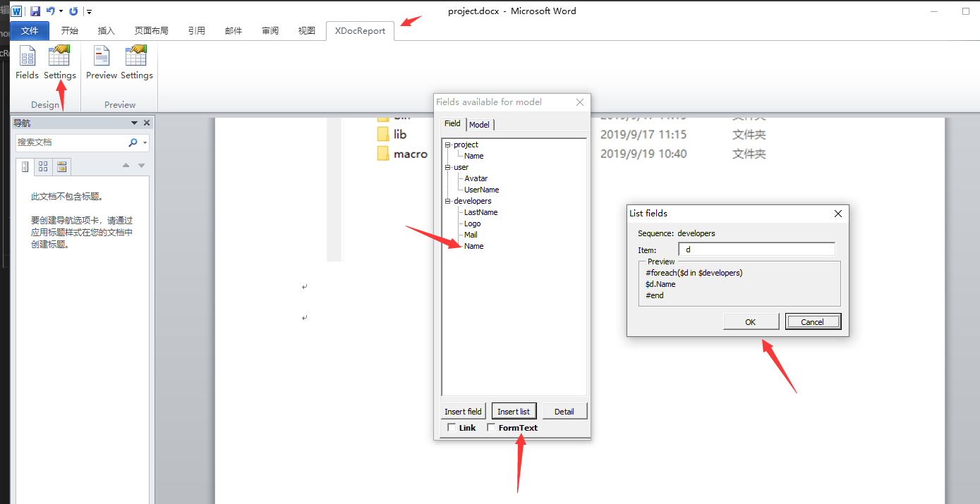Switch to the 页面布局 ribbon tab
The height and width of the screenshot is (504, 980).
coord(152,31)
